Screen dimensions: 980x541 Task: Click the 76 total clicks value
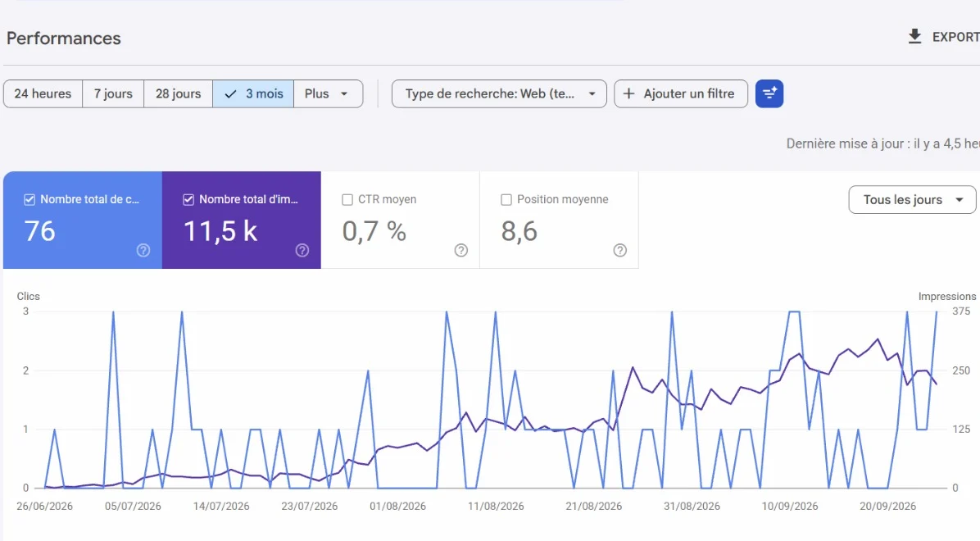tap(40, 231)
